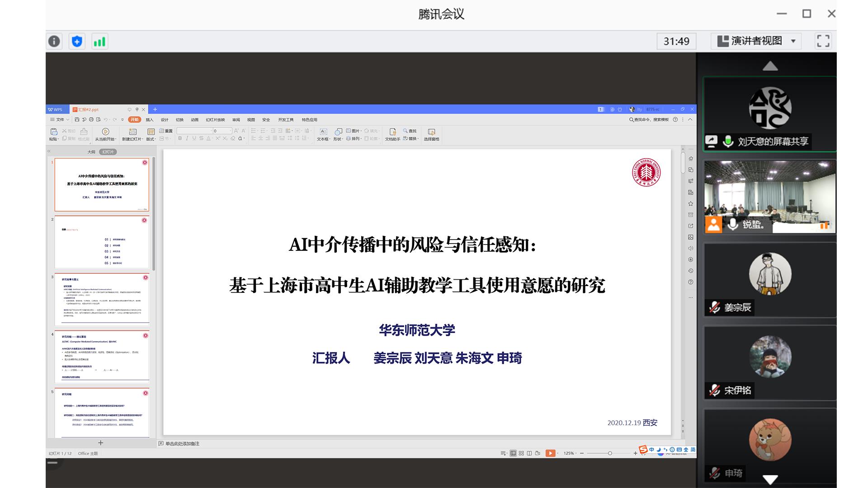This screenshot has width=868, height=488.
Task: Switch to reading view icon
Action: pos(529,453)
